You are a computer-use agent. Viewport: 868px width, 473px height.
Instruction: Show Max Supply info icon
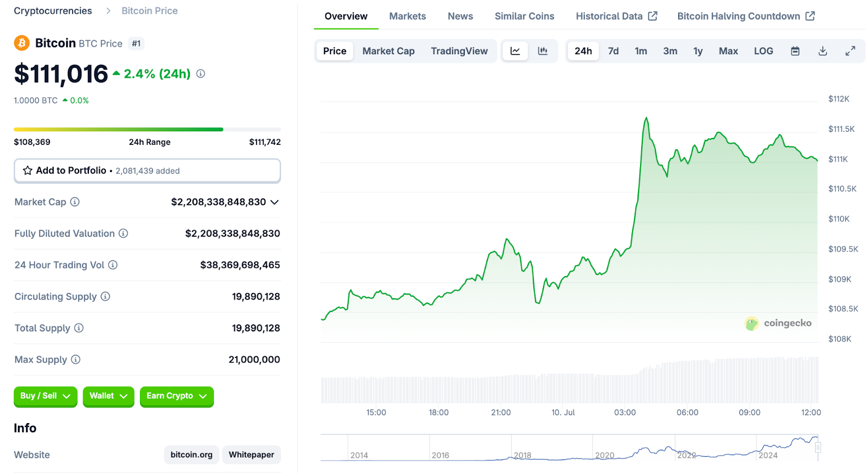pos(76,359)
